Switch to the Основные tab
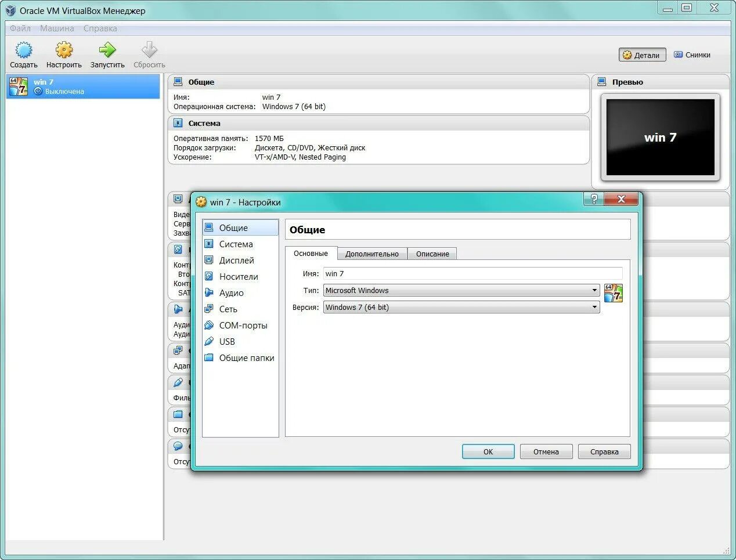Image resolution: width=736 pixels, height=560 pixels. (311, 253)
